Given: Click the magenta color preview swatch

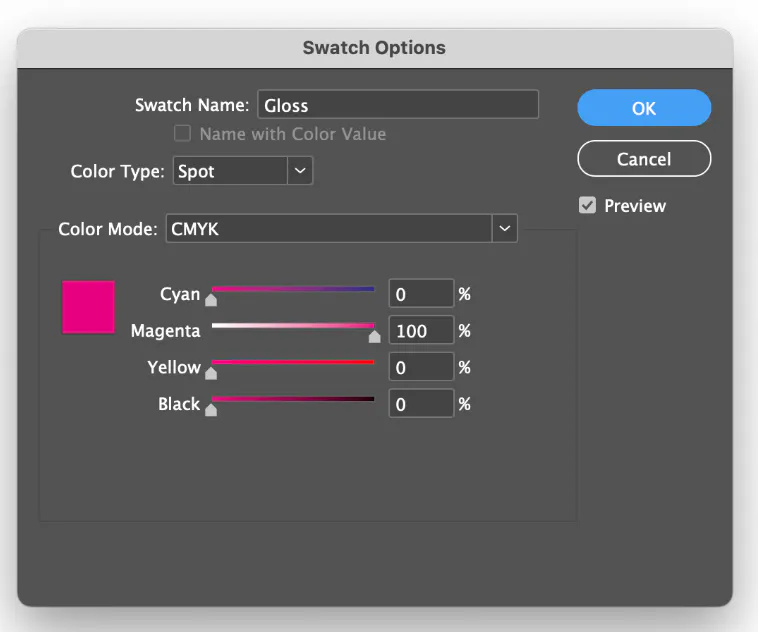Looking at the screenshot, I should click(x=89, y=307).
